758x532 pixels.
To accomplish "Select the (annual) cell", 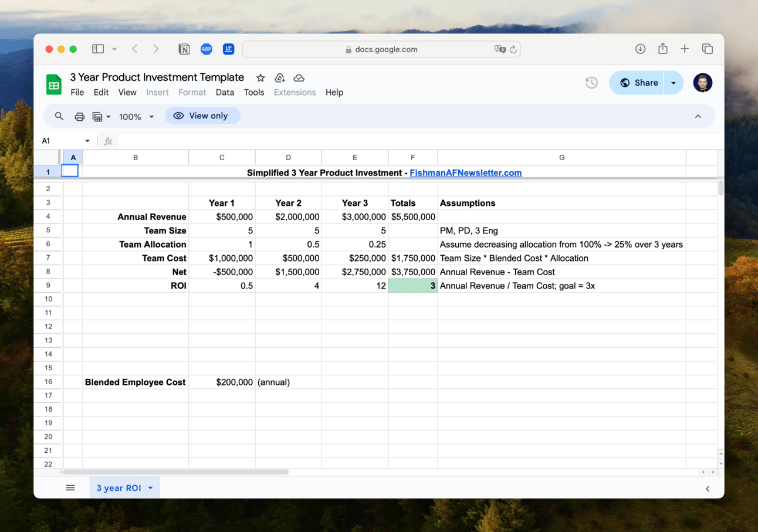I will pyautogui.click(x=288, y=382).
